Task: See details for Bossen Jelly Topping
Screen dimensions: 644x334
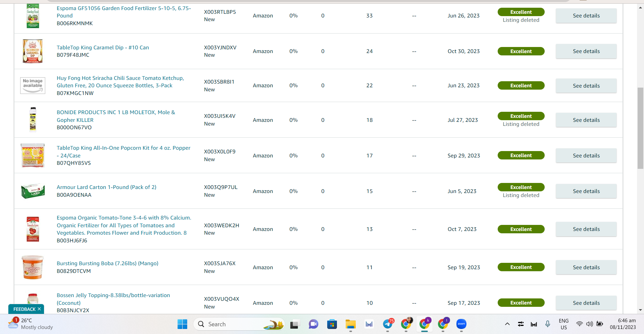Action: [x=586, y=303]
